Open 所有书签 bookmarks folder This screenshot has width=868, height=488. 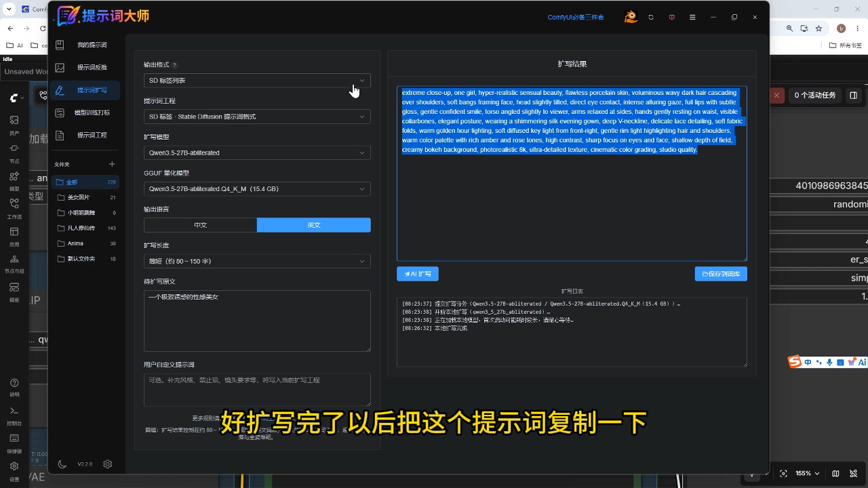click(846, 45)
